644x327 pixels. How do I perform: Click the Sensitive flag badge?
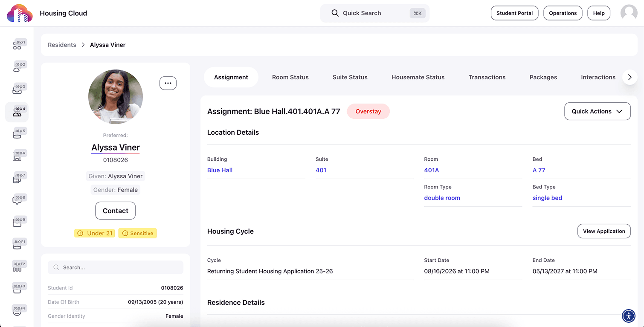coord(137,233)
